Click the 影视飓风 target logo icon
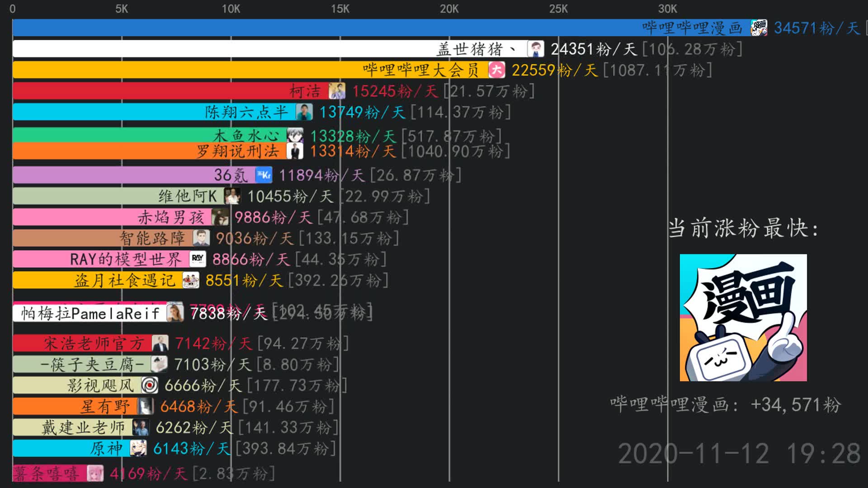Viewport: 868px width, 488px height. tap(150, 385)
